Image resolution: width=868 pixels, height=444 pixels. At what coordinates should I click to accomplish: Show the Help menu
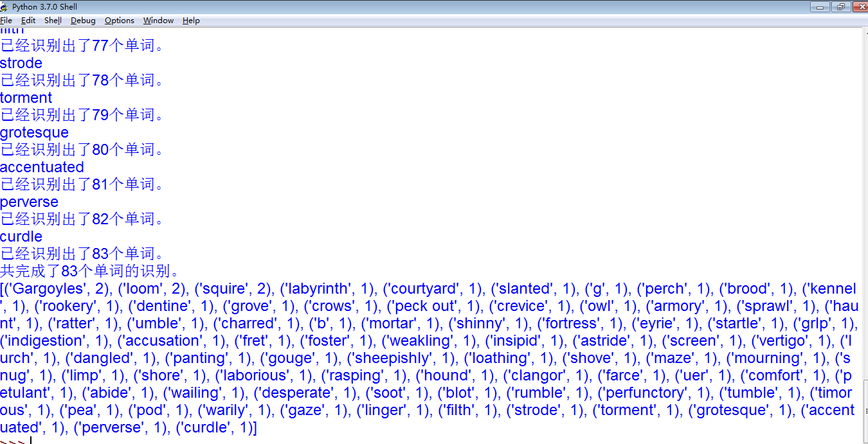point(191,21)
